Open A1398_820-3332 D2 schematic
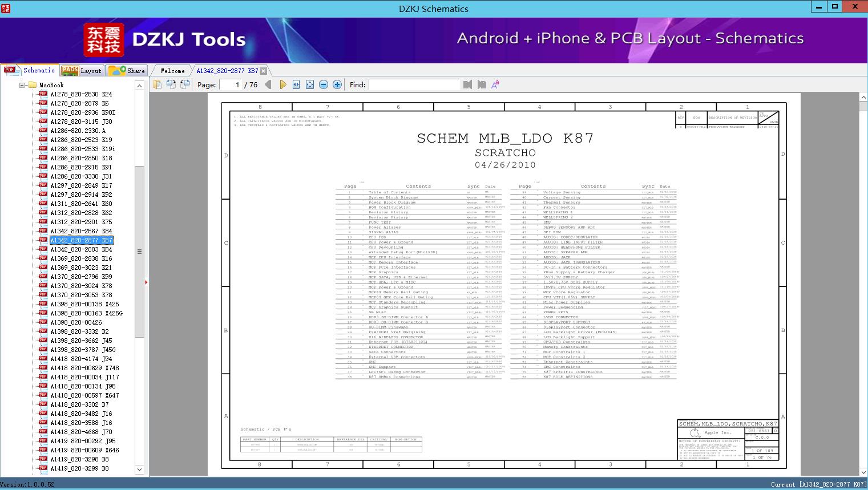Viewport: 868px width, 490px height. point(79,331)
